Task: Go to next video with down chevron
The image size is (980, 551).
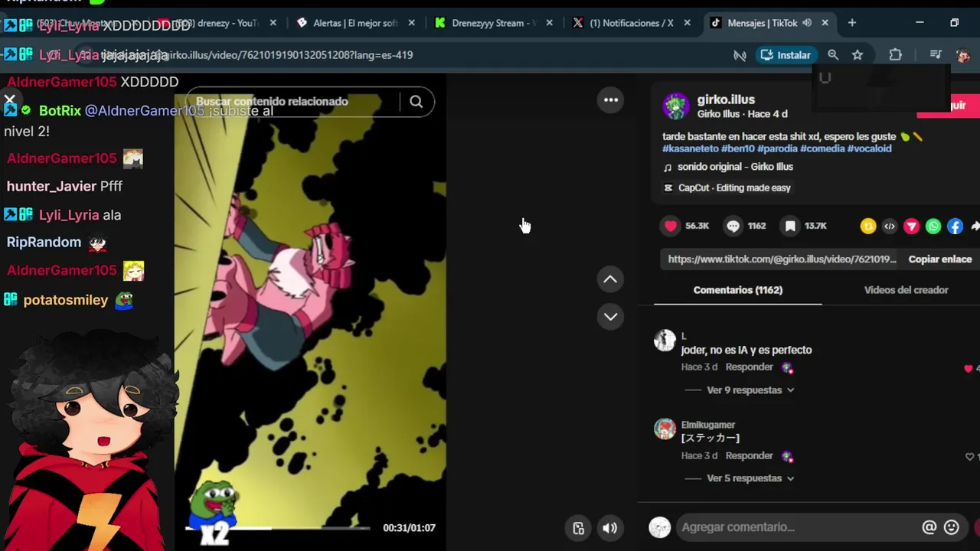Action: [610, 316]
